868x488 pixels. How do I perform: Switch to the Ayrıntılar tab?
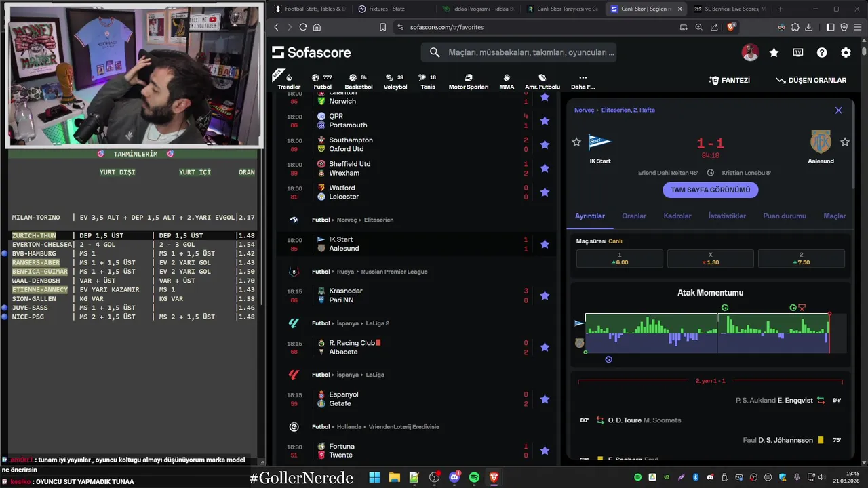(x=590, y=216)
